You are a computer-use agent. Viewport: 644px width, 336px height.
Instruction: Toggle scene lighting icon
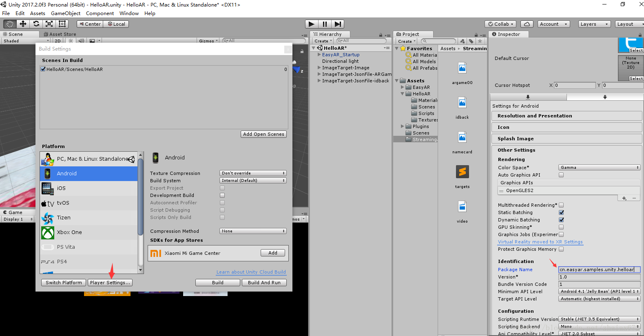(x=71, y=41)
